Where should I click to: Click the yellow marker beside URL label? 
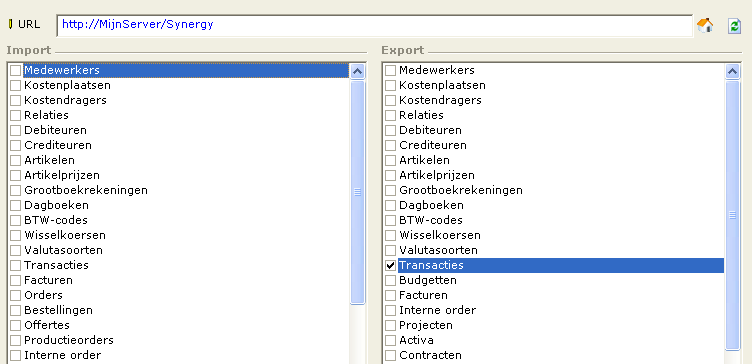click(11, 24)
